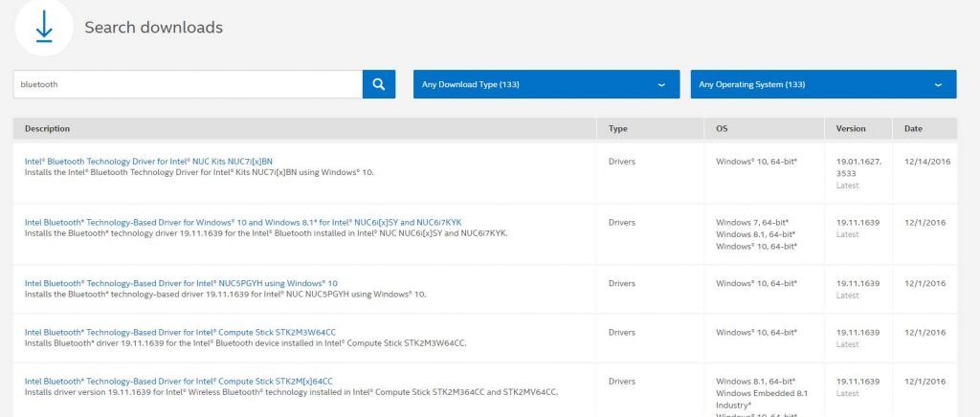Click the download arrow circle icon
Viewport: 980px width, 417px height.
pyautogui.click(x=43, y=27)
